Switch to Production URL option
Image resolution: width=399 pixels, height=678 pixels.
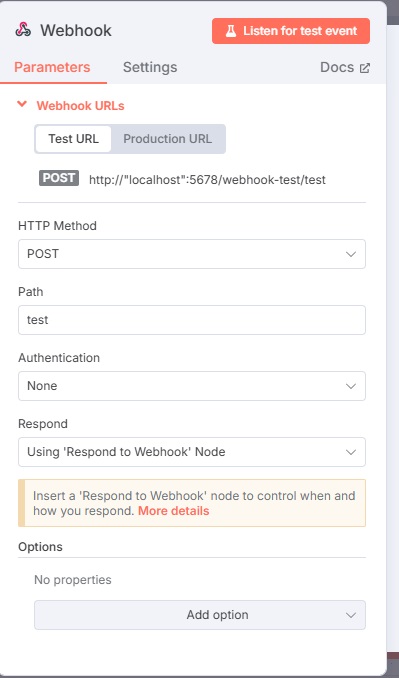pyautogui.click(x=168, y=139)
